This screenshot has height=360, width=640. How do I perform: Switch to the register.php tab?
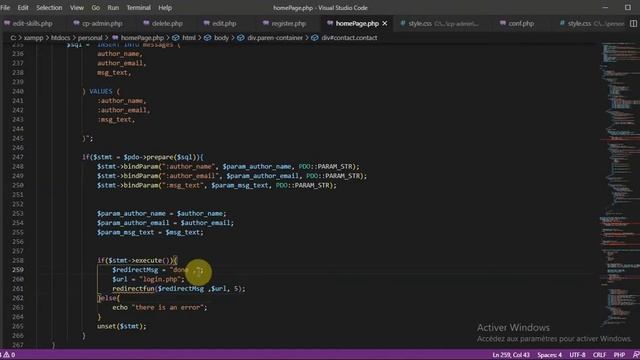[x=288, y=24]
